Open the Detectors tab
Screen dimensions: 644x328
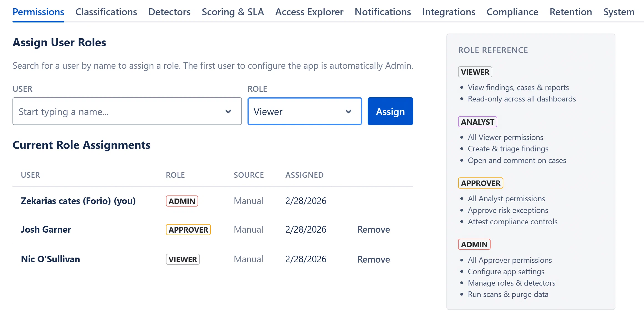pyautogui.click(x=169, y=12)
